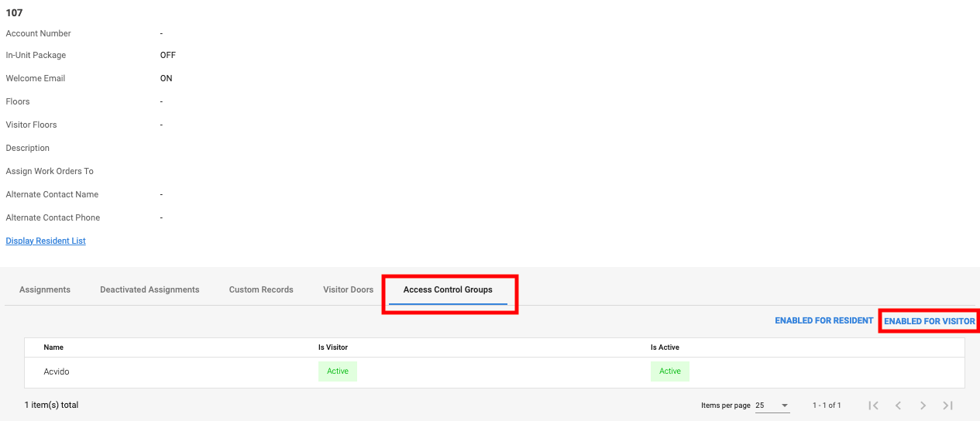Switch to the Assignments tab
Screen dimensions: 980x421
click(x=45, y=289)
